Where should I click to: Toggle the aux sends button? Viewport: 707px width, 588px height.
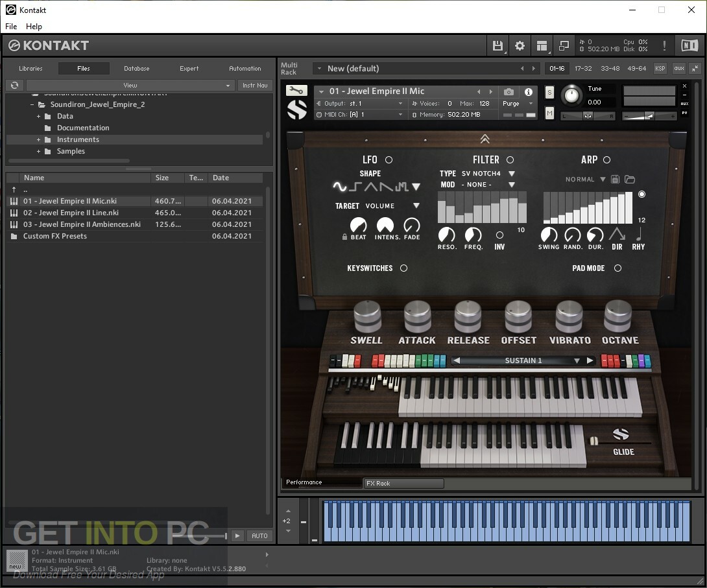[x=679, y=69]
